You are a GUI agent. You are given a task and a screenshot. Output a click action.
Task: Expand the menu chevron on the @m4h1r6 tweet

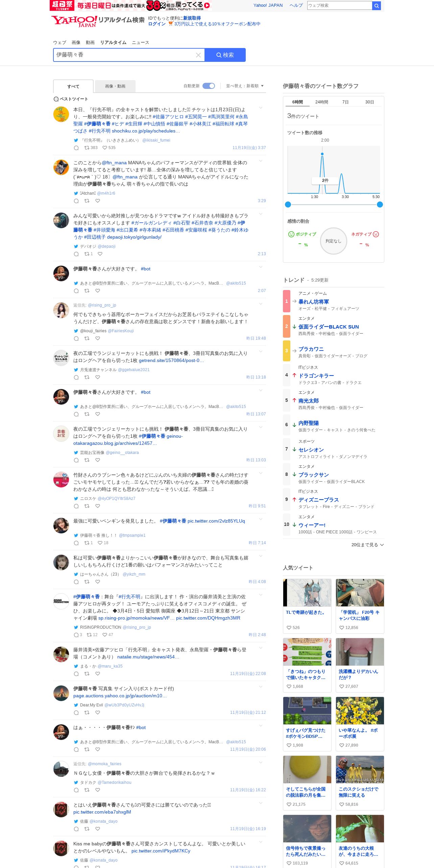click(261, 161)
